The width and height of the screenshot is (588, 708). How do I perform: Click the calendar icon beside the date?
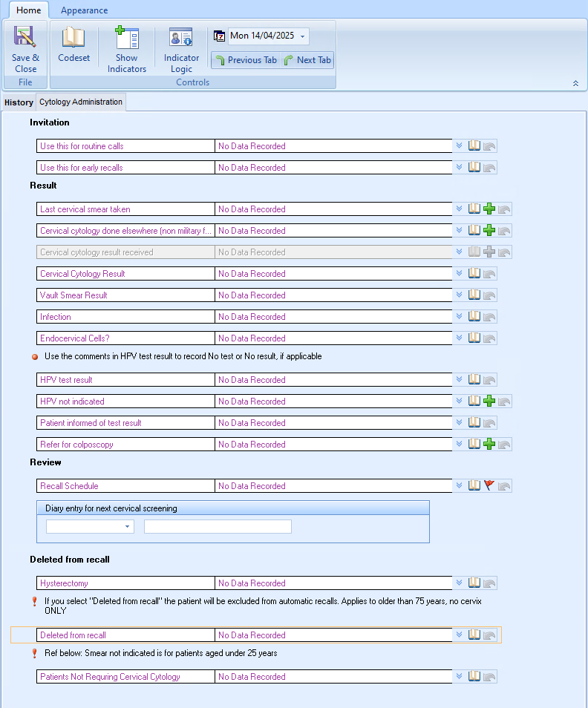220,36
